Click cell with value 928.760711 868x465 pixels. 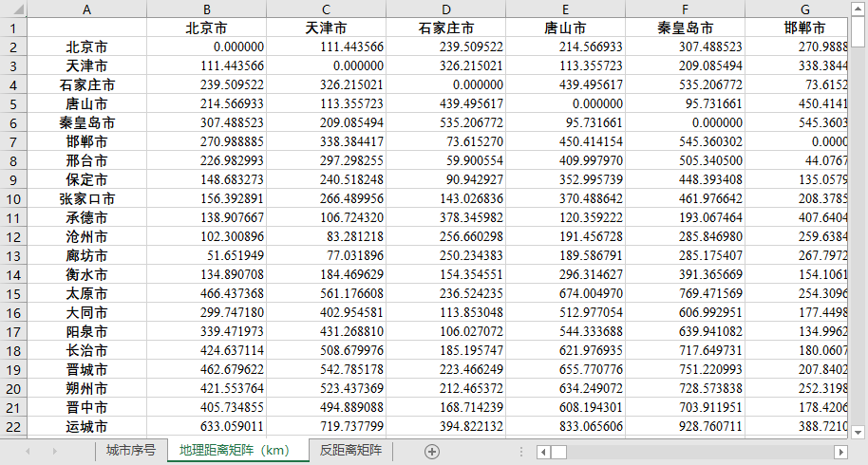685,427
